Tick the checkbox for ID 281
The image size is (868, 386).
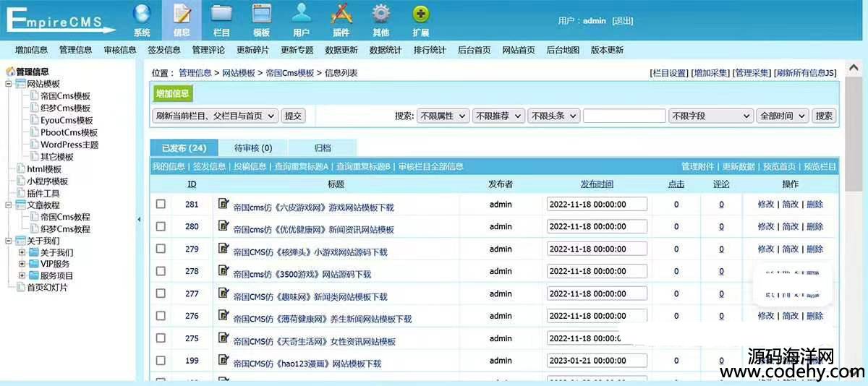(x=161, y=204)
